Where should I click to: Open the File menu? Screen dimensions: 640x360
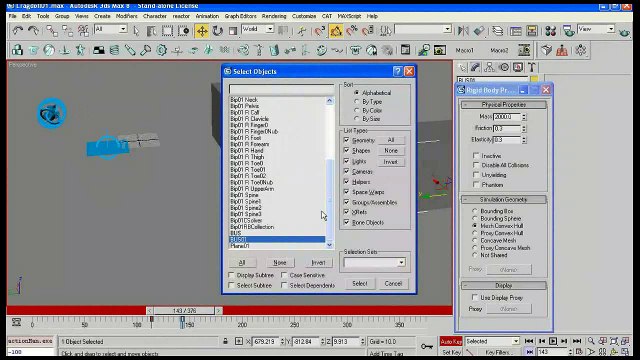pos(12,16)
